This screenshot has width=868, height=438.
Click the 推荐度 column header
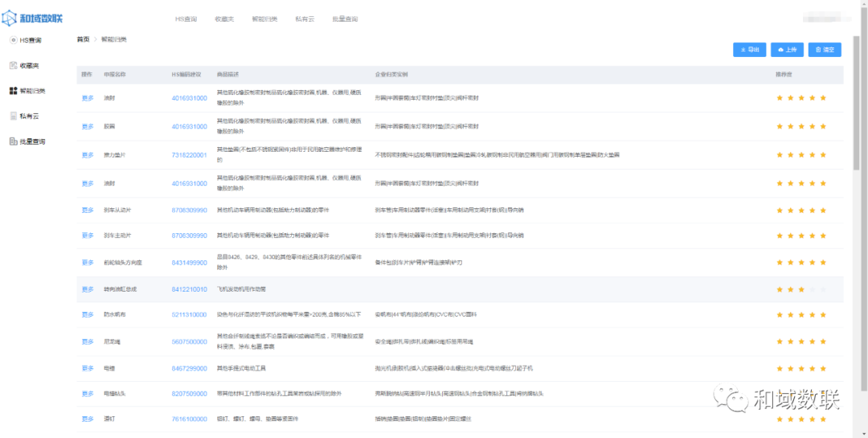(x=784, y=74)
